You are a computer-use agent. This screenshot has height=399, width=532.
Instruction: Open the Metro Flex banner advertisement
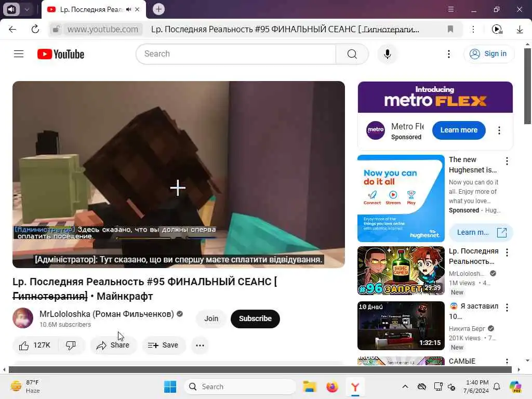pyautogui.click(x=435, y=97)
